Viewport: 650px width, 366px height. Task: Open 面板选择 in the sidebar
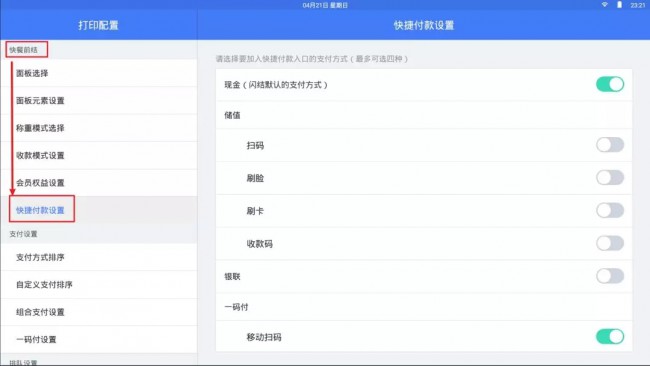[x=99, y=73]
